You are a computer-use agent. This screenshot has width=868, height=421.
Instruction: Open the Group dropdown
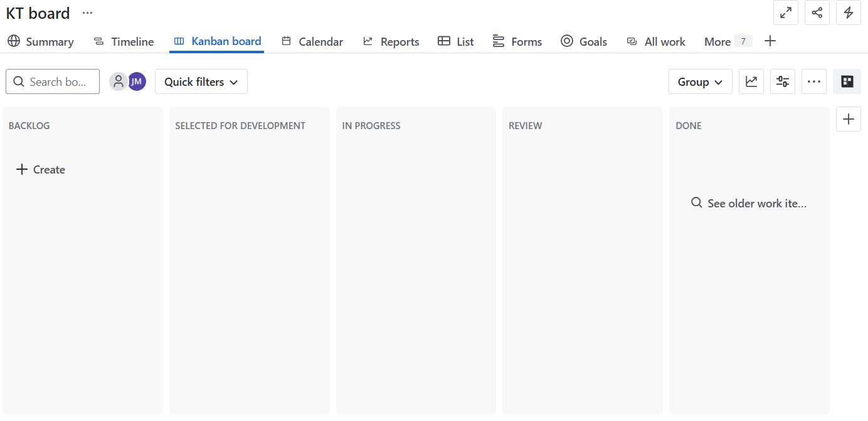tap(700, 81)
